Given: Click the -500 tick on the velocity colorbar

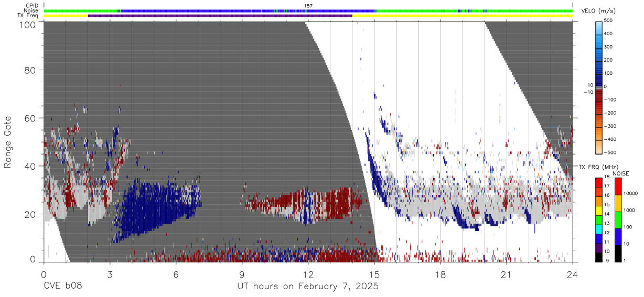Looking at the screenshot, I should coord(610,152).
